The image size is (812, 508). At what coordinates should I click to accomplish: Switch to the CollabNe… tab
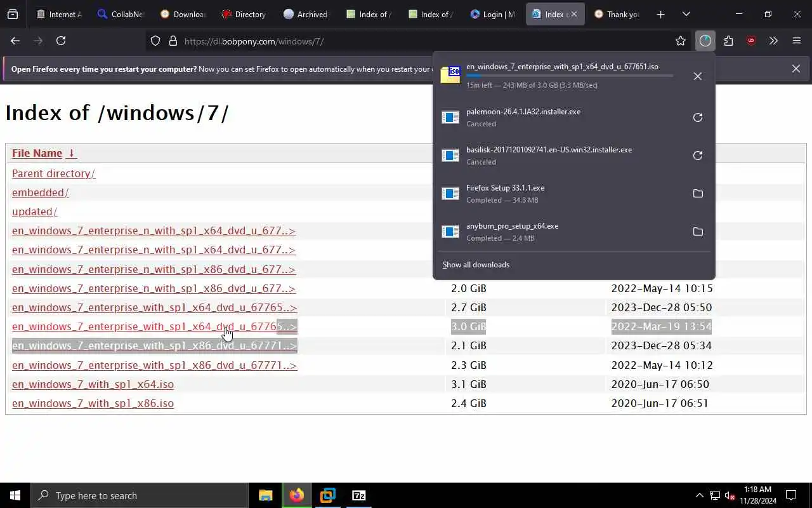click(x=121, y=14)
